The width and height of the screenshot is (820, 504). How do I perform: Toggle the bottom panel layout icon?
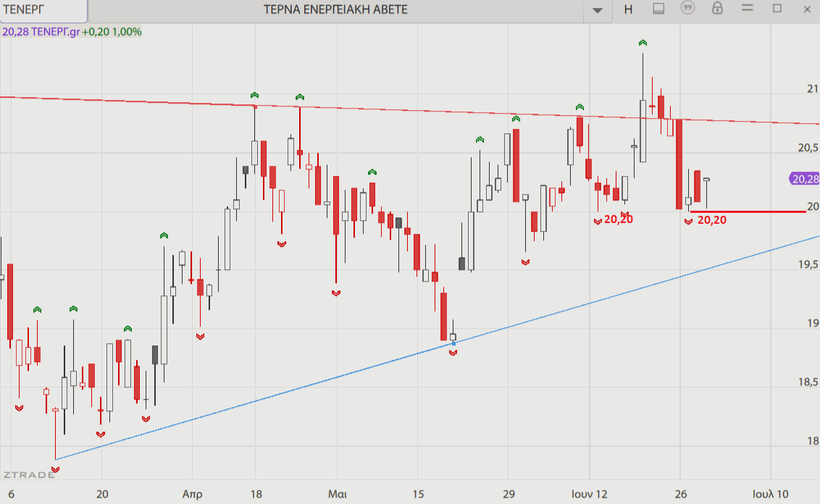pos(658,9)
